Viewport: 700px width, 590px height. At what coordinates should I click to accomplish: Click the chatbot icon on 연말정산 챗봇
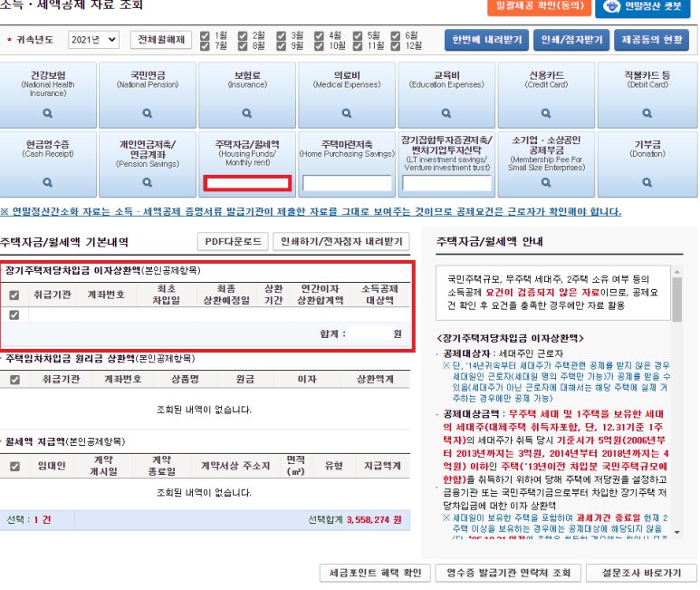click(x=611, y=6)
